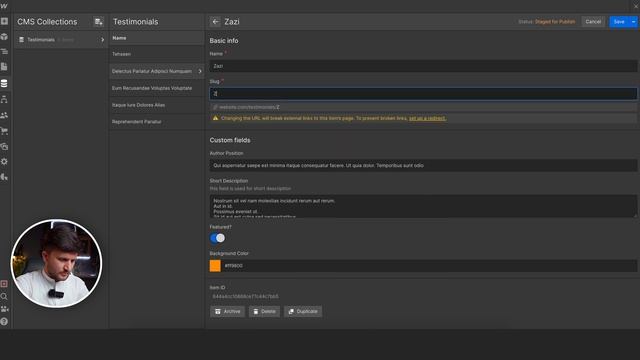Open the Eum Recusandae Voluptas Voluptate item

coord(157,88)
